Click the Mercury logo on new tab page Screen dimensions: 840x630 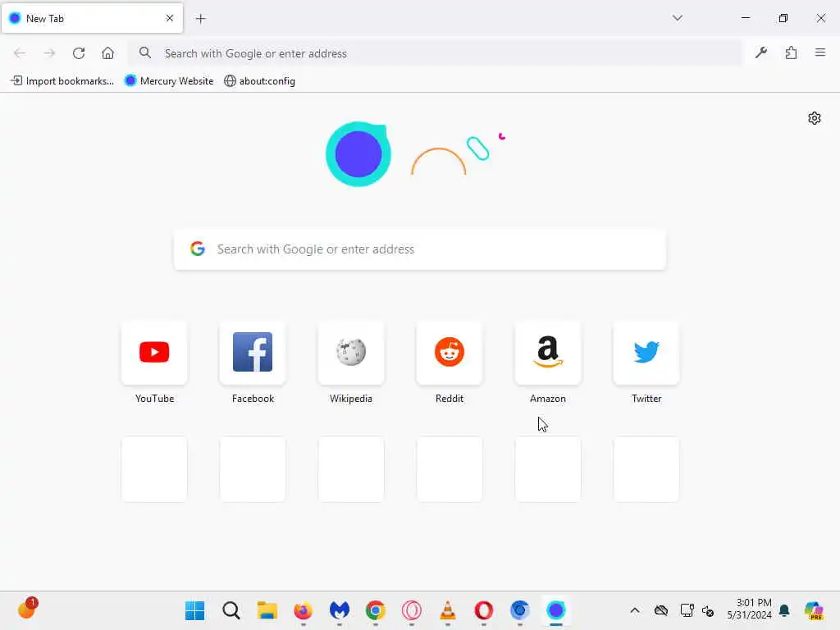[358, 154]
